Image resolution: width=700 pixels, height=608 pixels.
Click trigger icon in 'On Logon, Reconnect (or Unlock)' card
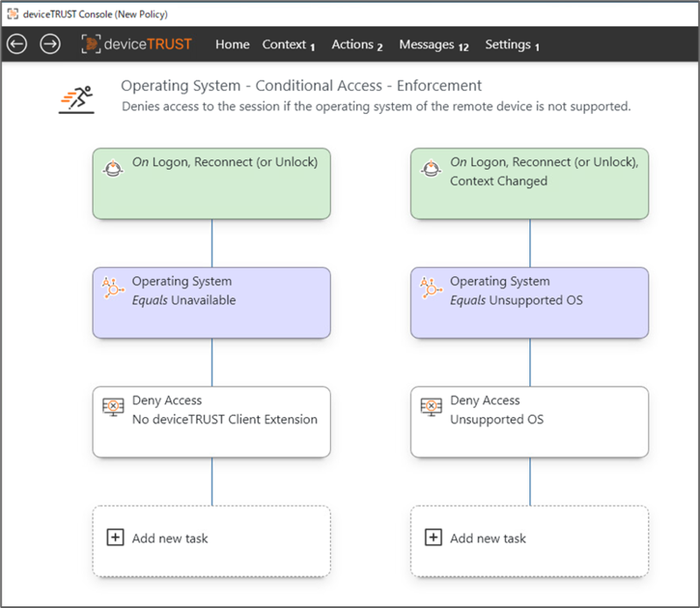point(113,168)
